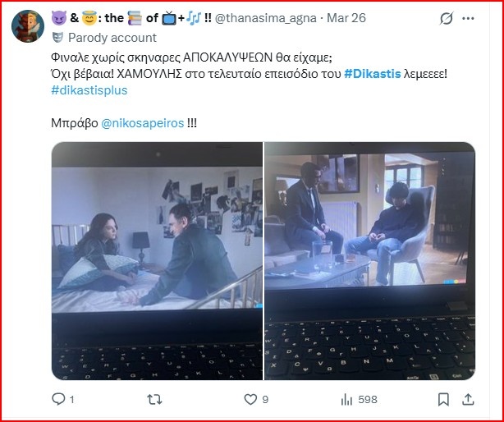Visit the @nikosapeiros mention
Image resolution: width=504 pixels, height=422 pixels.
(142, 123)
